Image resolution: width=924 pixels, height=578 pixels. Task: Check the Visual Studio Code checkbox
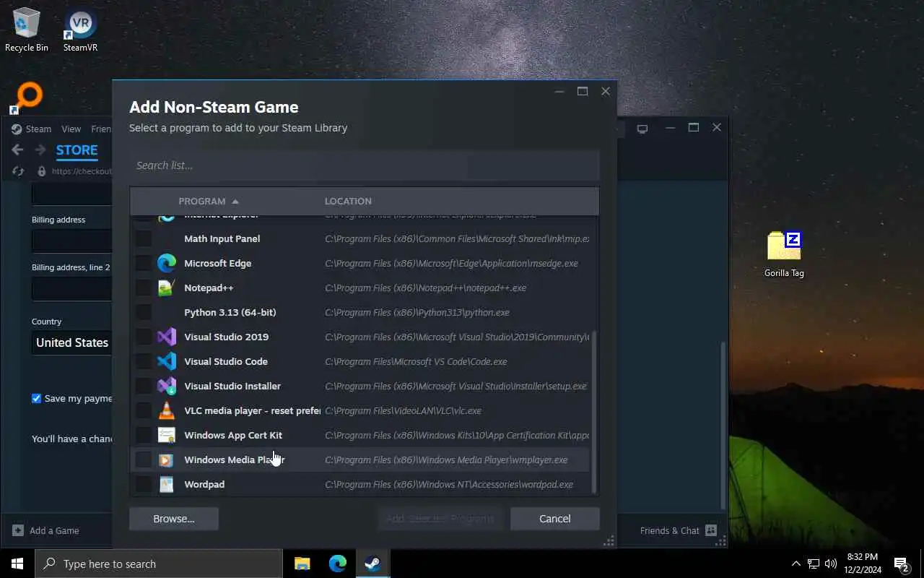click(144, 361)
